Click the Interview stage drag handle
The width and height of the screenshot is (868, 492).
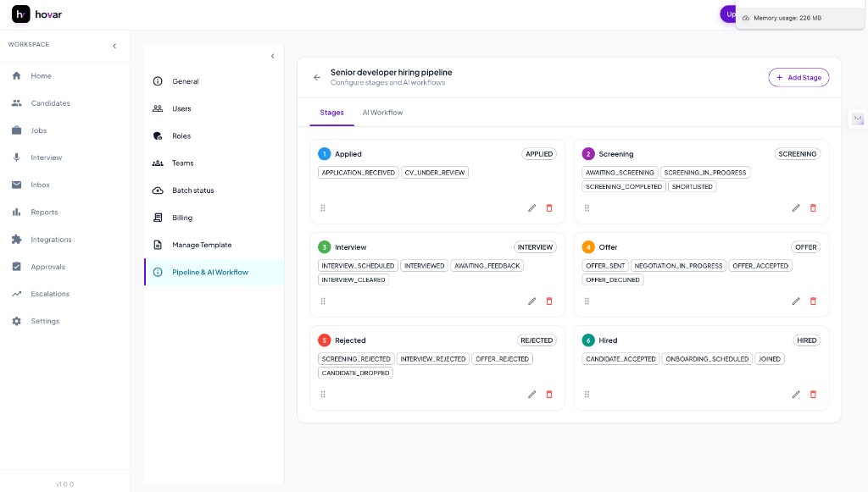323,301
